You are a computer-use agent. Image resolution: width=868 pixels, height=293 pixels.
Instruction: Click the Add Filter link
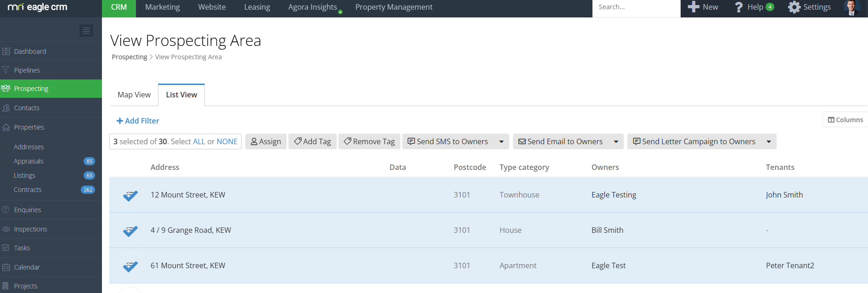click(138, 121)
